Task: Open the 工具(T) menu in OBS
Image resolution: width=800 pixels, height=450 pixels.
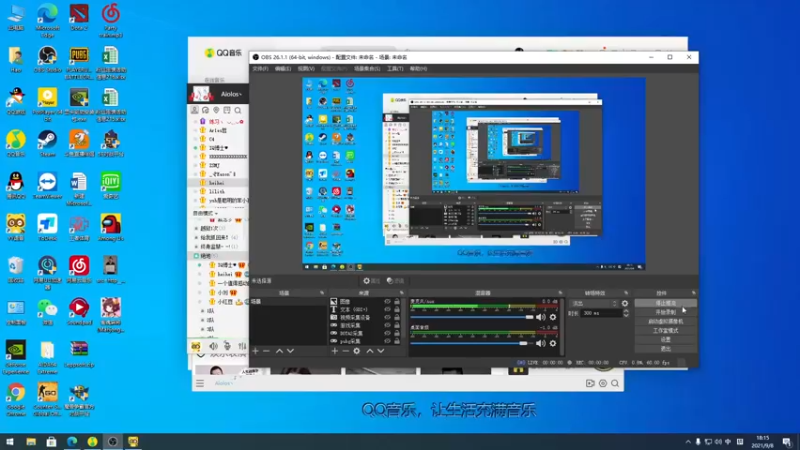Action: coord(395,68)
